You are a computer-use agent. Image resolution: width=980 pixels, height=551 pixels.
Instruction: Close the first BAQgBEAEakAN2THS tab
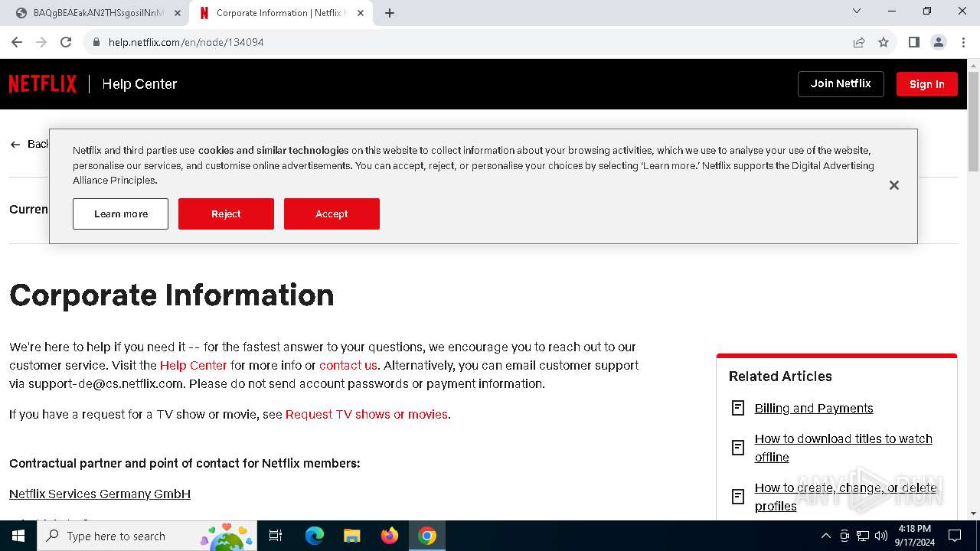(178, 13)
